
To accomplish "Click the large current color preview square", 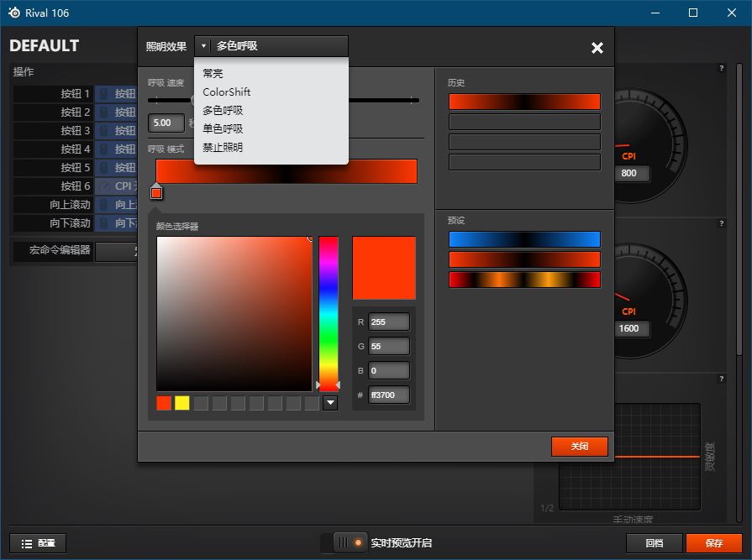I will [384, 268].
